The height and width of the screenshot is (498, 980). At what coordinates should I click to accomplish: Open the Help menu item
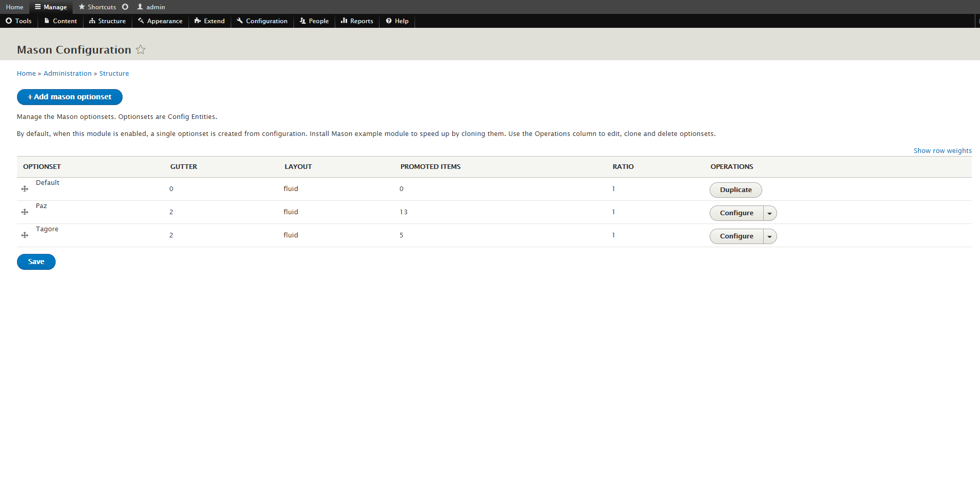coord(397,21)
